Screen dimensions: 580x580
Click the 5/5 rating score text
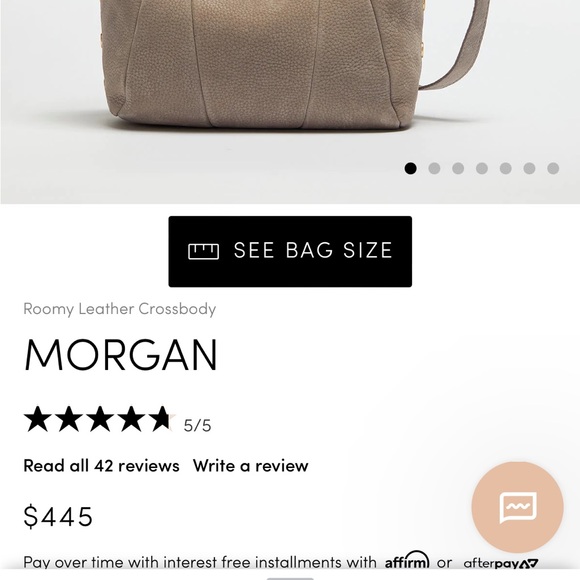[197, 425]
